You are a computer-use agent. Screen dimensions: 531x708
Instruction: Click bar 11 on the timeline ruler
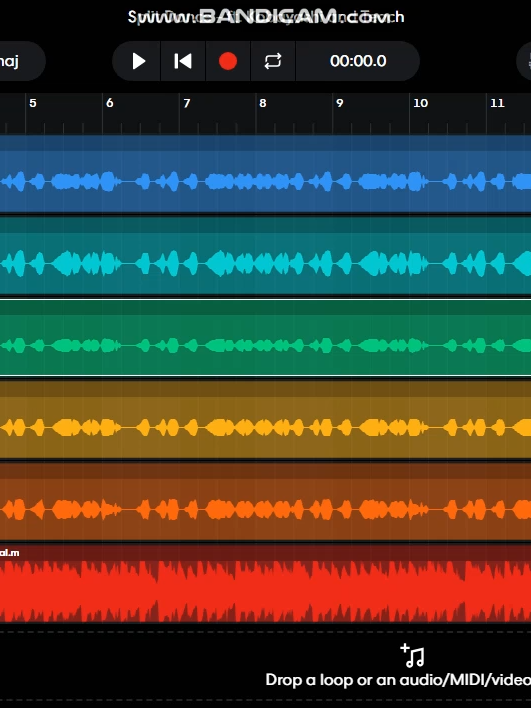tap(497, 103)
